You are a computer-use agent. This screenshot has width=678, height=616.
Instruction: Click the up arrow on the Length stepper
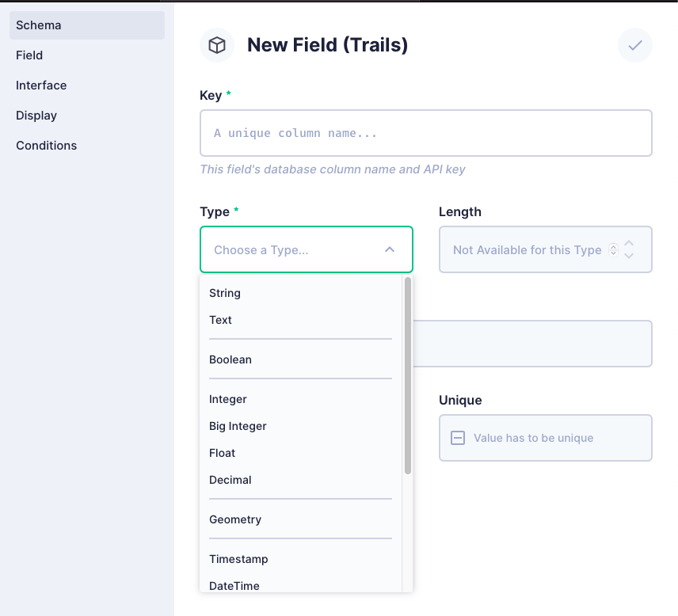coord(629,243)
